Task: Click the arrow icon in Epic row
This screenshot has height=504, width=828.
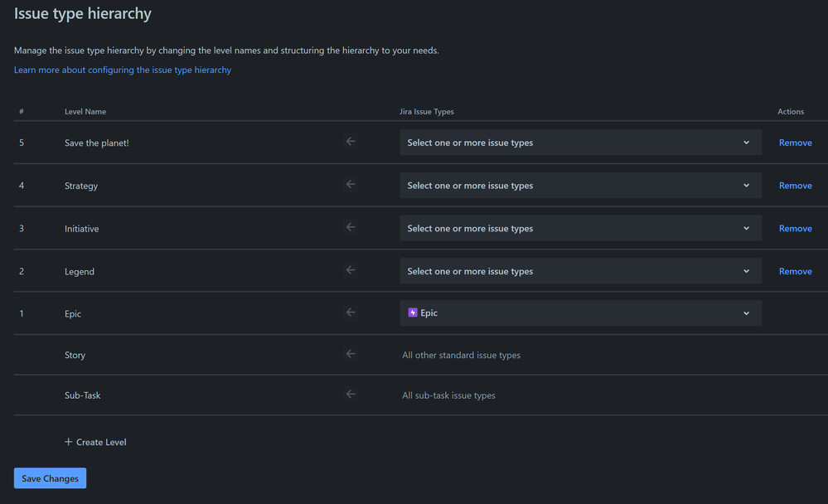Action: 351,313
